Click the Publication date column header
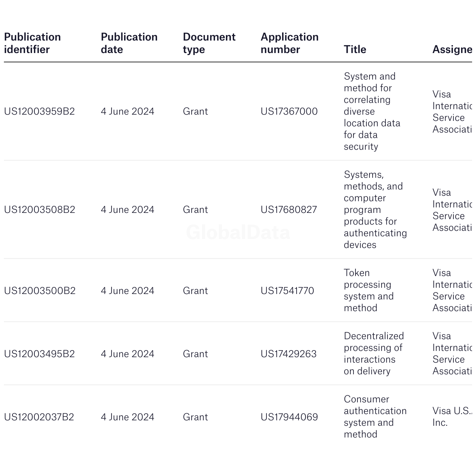Viewport: 476px width, 464px height. point(129,43)
